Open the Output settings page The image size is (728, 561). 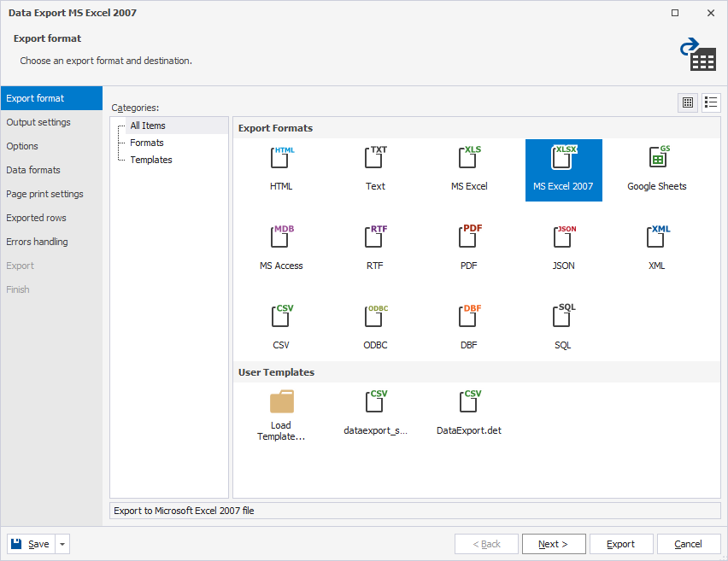[x=38, y=122]
